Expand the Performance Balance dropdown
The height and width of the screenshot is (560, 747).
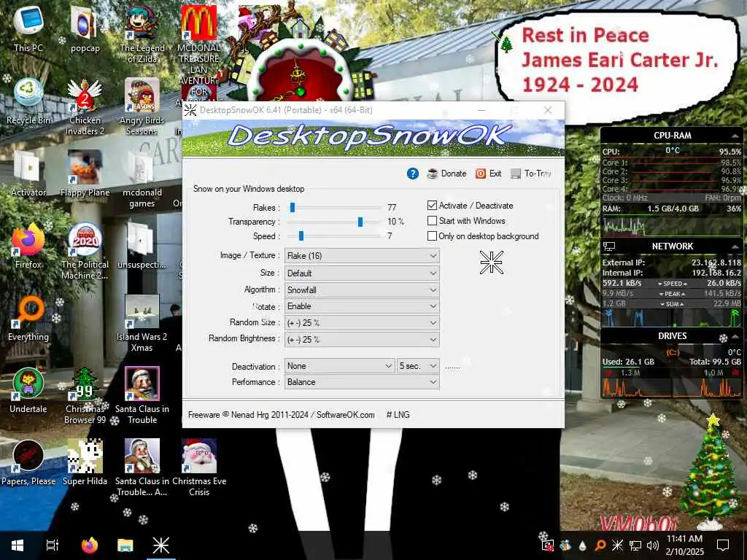tap(362, 382)
